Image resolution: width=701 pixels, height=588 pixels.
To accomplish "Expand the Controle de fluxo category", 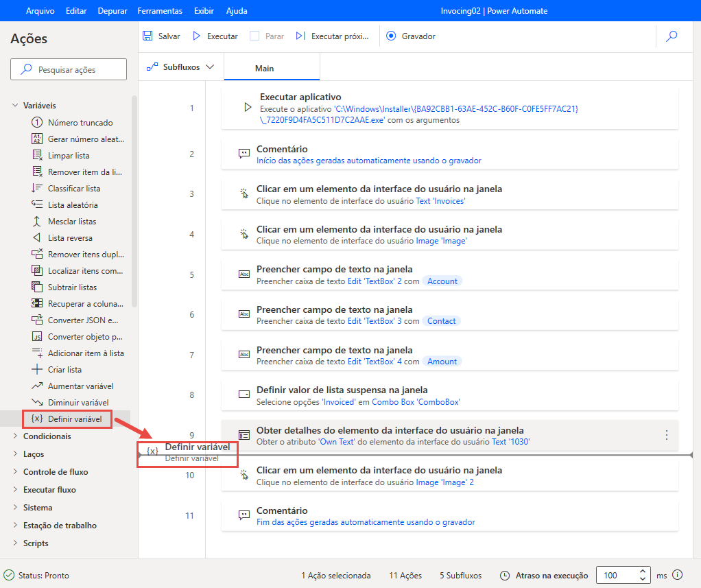I will [15, 472].
